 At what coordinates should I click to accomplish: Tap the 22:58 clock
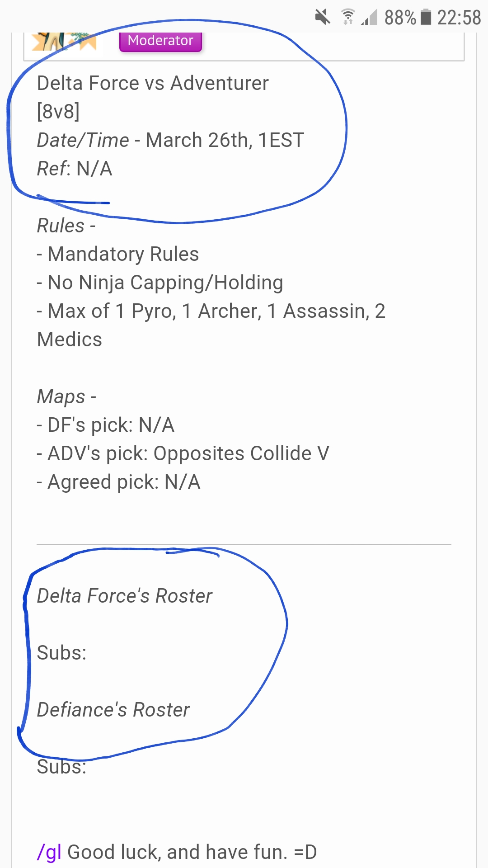(x=459, y=18)
